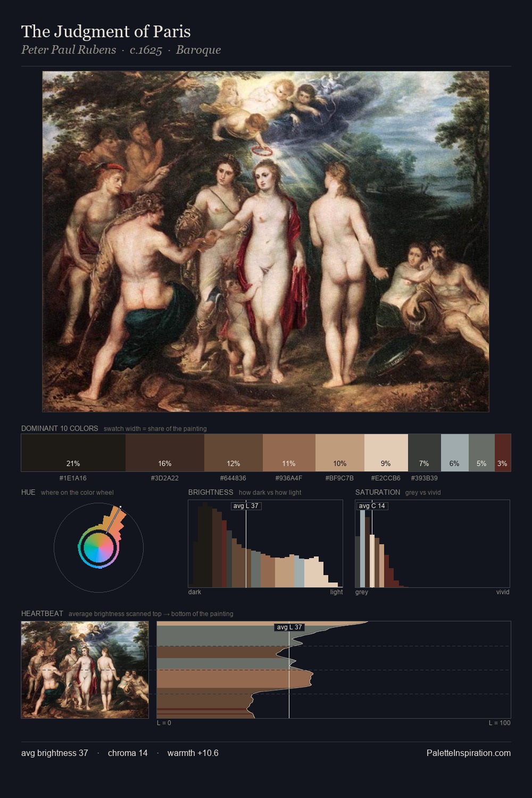532x798 pixels.
Task: Click the hex code text '#E2CCB6'
Action: click(x=386, y=478)
